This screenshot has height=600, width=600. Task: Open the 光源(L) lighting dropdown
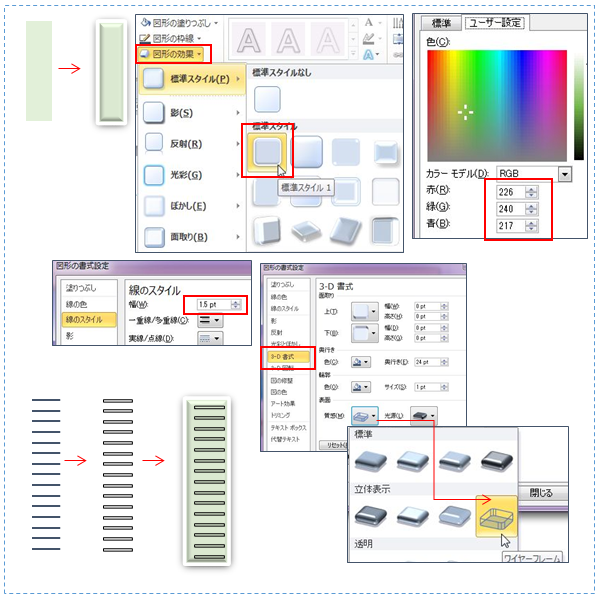pos(424,416)
